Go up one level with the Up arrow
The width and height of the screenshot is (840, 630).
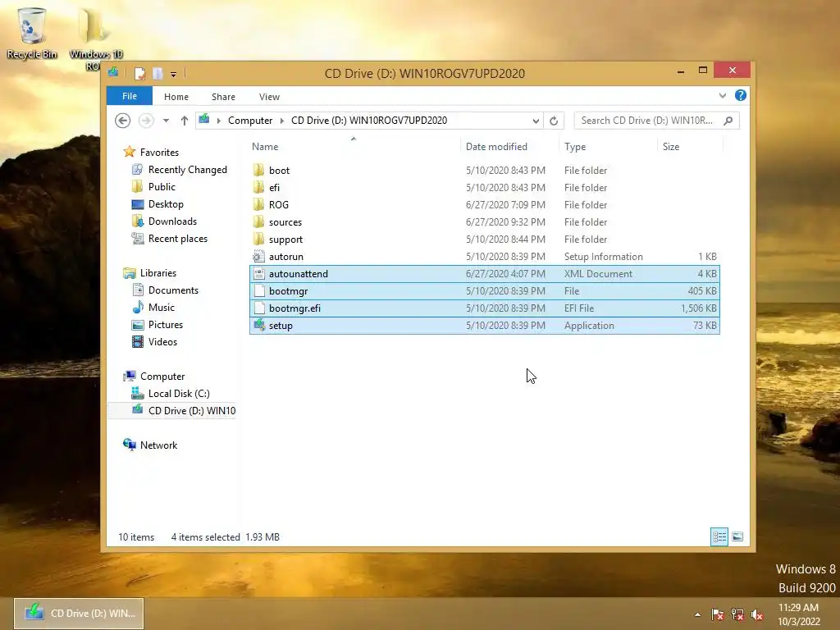185,121
